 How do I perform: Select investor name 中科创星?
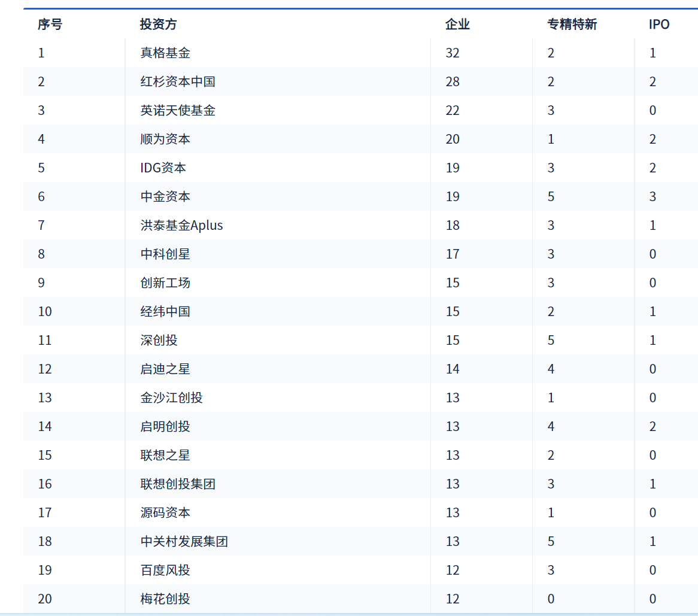pyautogui.click(x=165, y=254)
